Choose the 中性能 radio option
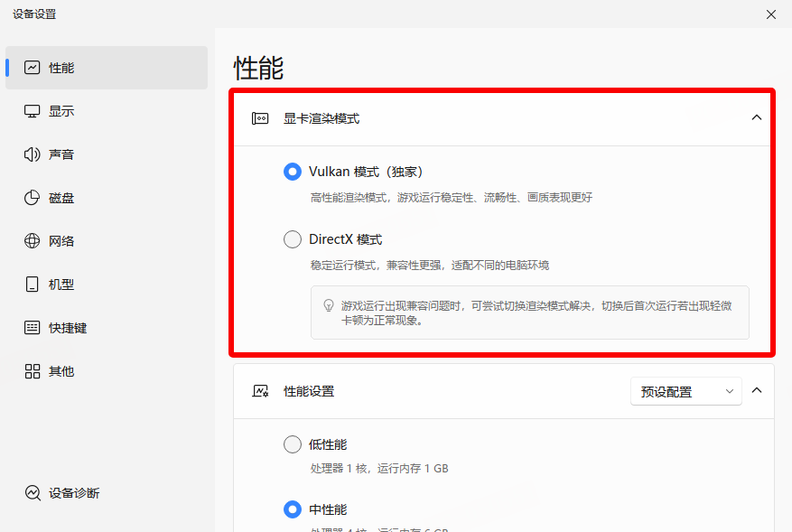 coord(293,509)
